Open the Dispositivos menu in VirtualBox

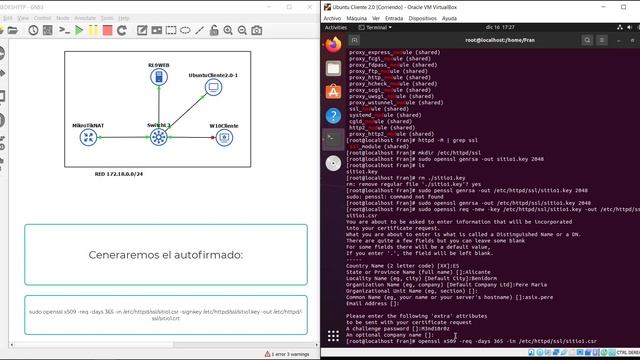(x=422, y=18)
